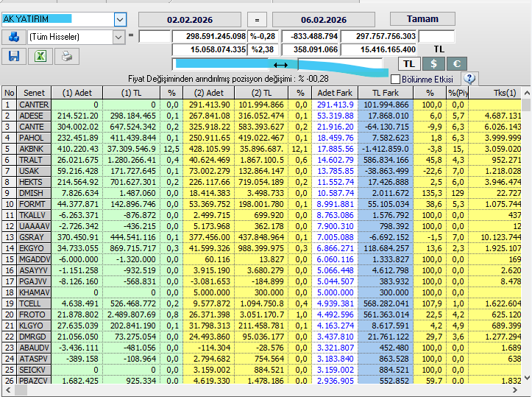532x397 pixels.
Task: Click the double-arrow swap slider handle
Action: tap(280, 65)
